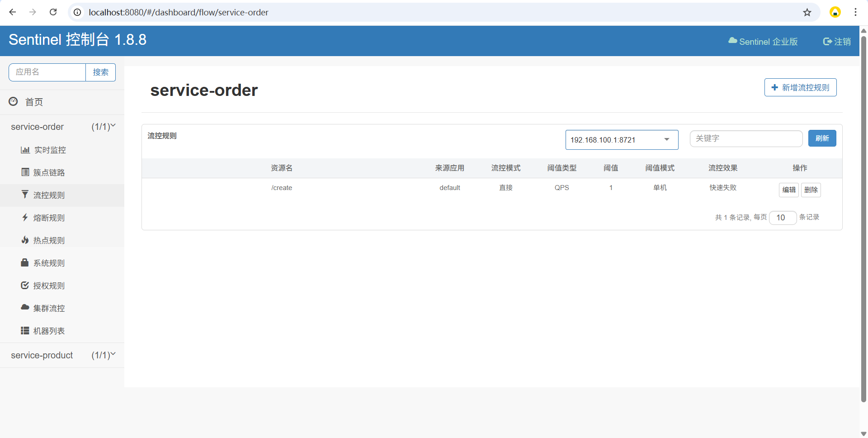Open 簇点链路 menu item
Viewport: 868px width, 438px height.
point(62,172)
